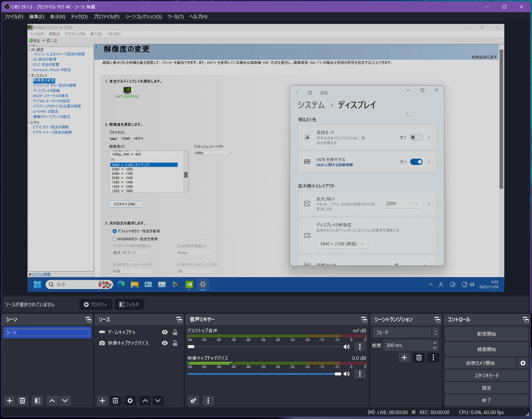Toggle 夜間モード switch in captured settings
This screenshot has height=419, width=532.
coord(416,138)
